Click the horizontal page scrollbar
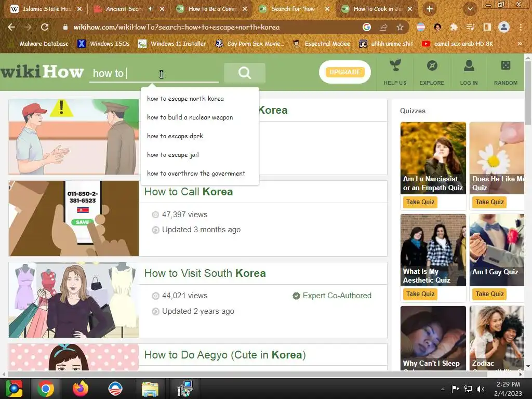 (x=247, y=374)
